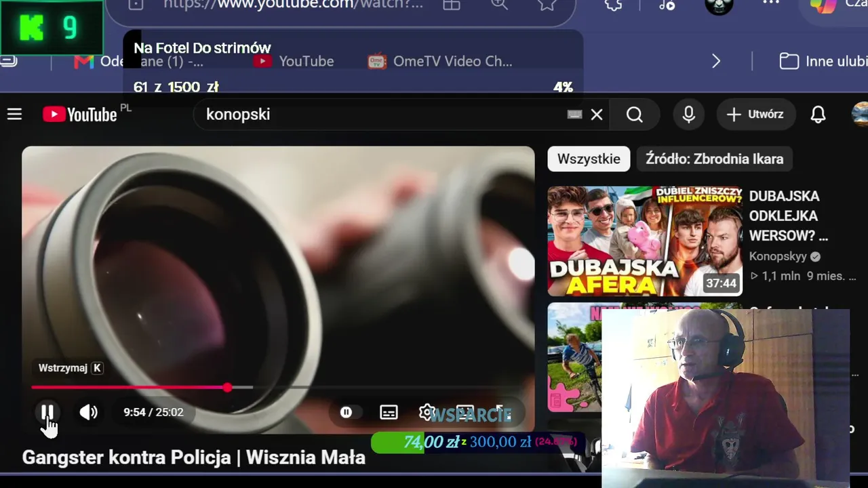This screenshot has width=868, height=488.
Task: Open the "Utwórz" create menu
Action: click(x=755, y=115)
